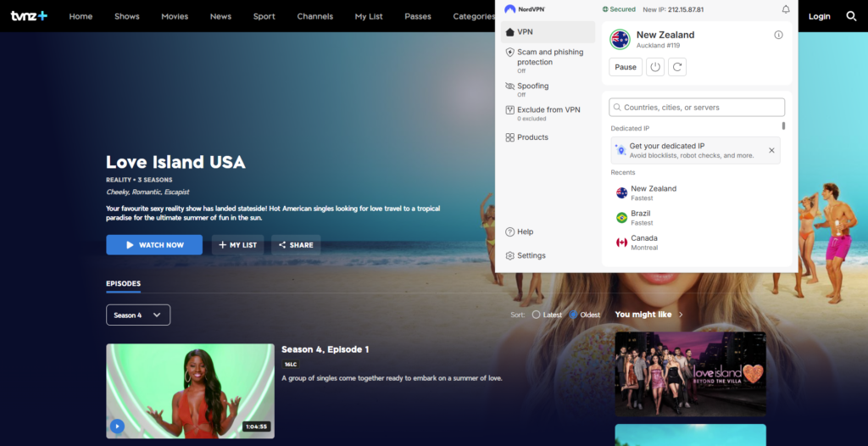The height and width of the screenshot is (446, 868).
Task: Sort episodes by Latest
Action: [547, 315]
